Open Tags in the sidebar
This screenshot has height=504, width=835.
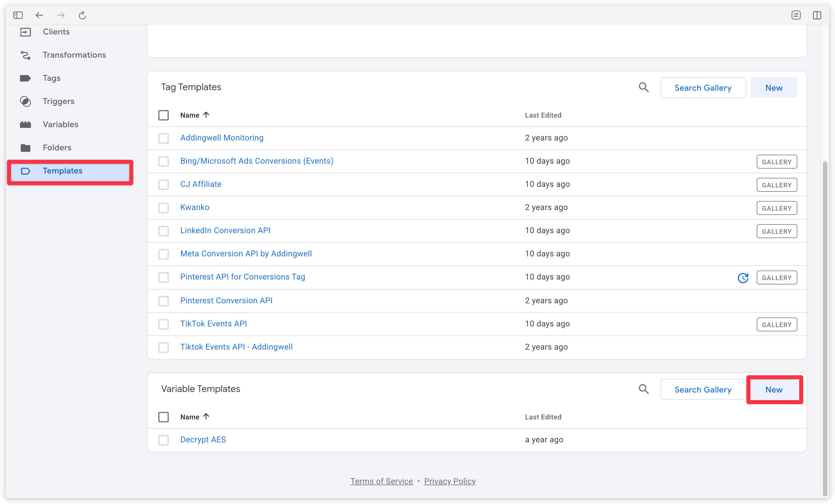pyautogui.click(x=52, y=78)
